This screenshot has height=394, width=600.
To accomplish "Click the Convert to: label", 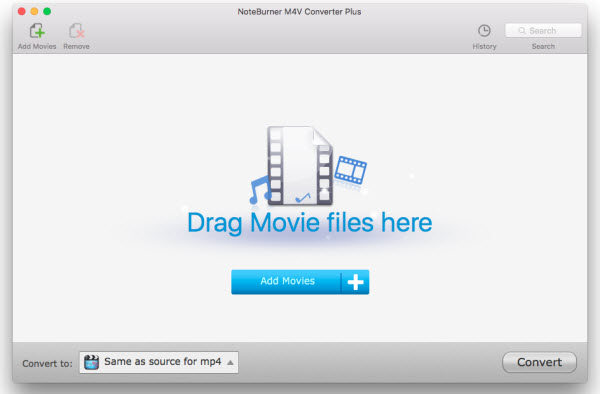I will click(x=47, y=363).
